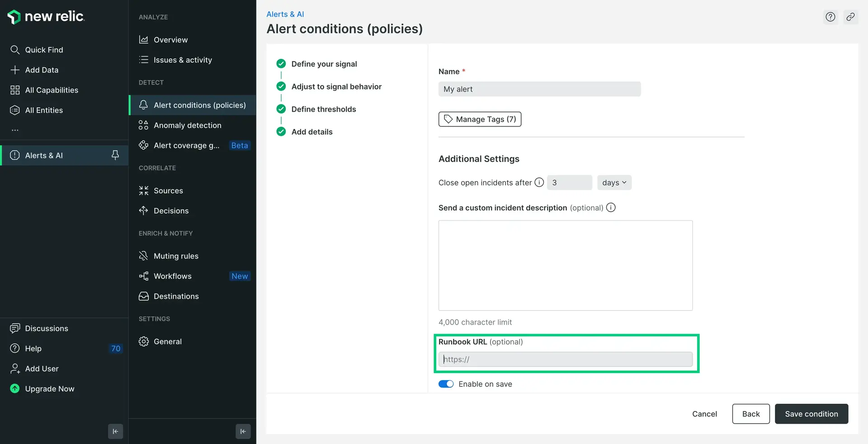Open Alert conditions (policies) menu item
The width and height of the screenshot is (868, 444).
tap(193, 105)
